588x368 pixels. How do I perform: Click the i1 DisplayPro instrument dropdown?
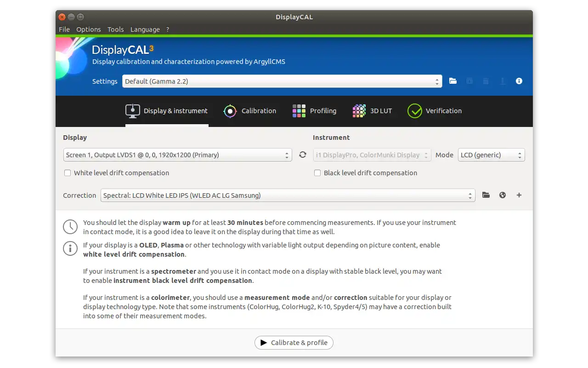[x=372, y=155]
